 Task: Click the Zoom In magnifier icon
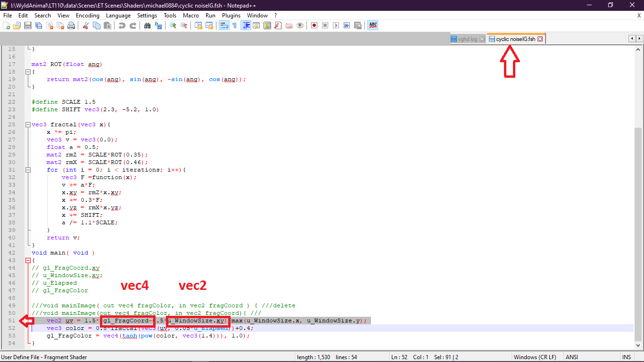click(x=173, y=25)
